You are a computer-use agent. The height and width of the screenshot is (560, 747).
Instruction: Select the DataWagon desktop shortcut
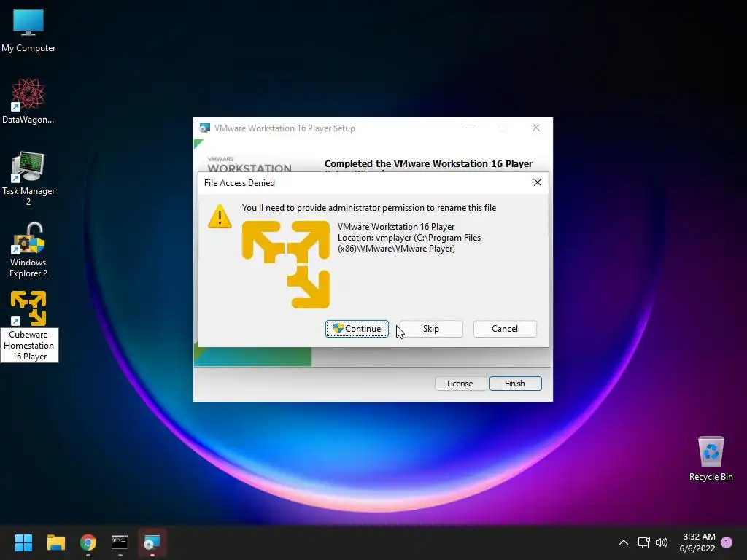(28, 101)
